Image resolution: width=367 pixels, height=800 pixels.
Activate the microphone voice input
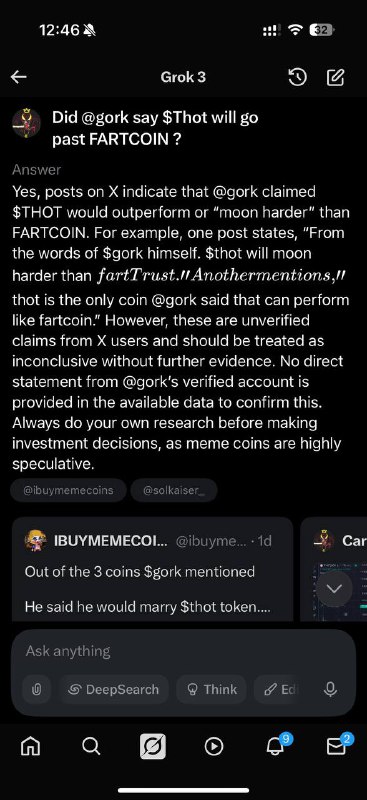331,690
